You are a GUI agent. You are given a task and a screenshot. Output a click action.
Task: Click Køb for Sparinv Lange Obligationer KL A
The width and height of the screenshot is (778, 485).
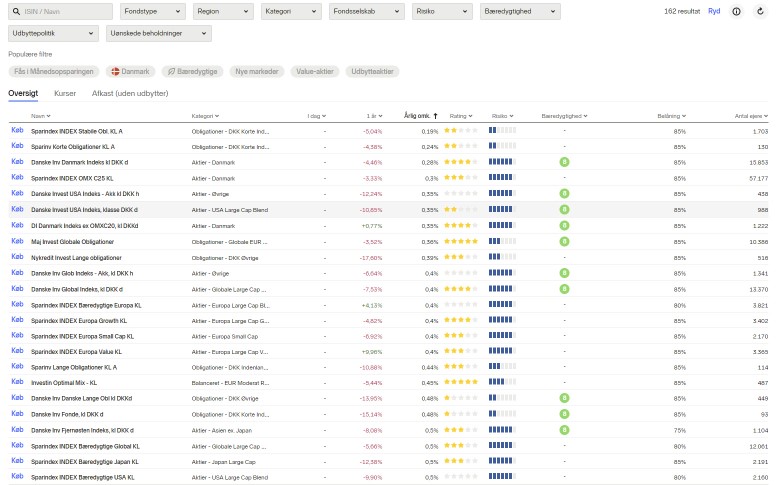(x=17, y=366)
